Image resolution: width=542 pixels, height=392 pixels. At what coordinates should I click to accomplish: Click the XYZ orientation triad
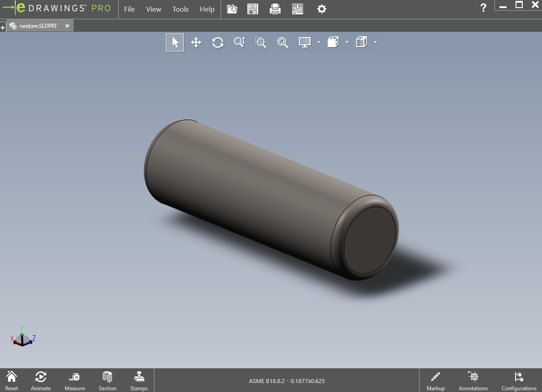tap(22, 337)
